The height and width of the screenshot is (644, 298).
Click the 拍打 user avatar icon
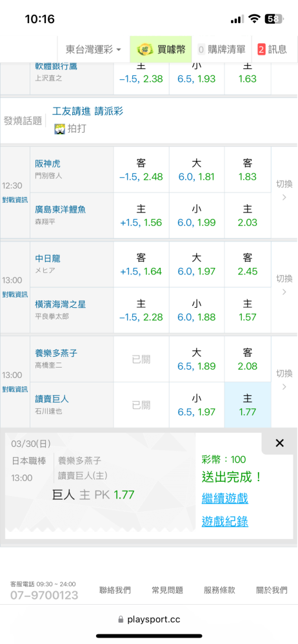(60, 129)
